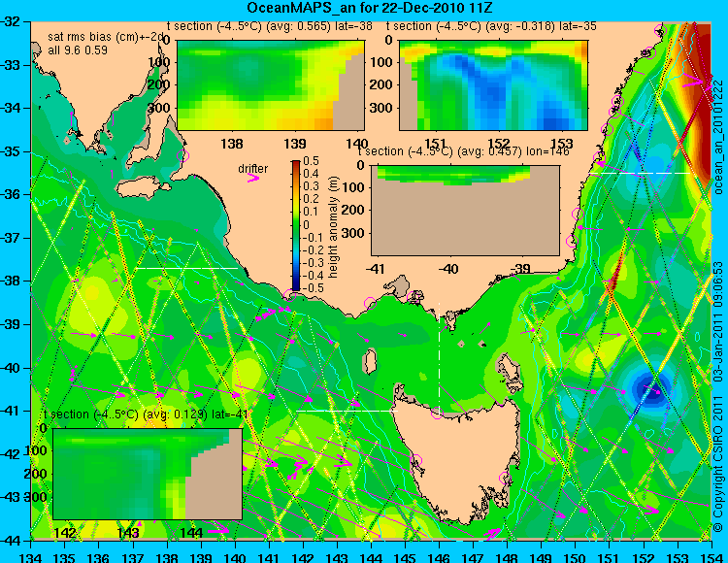Viewport: 728px width, 563px height.
Task: Click the title OceanMAPS_an for 22-Dec-2010 11Z
Action: click(370, 8)
